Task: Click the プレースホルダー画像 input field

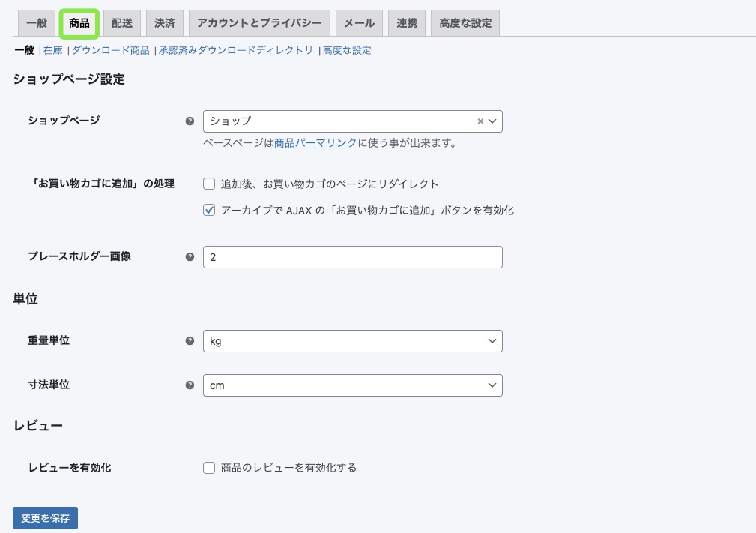Action: click(352, 257)
